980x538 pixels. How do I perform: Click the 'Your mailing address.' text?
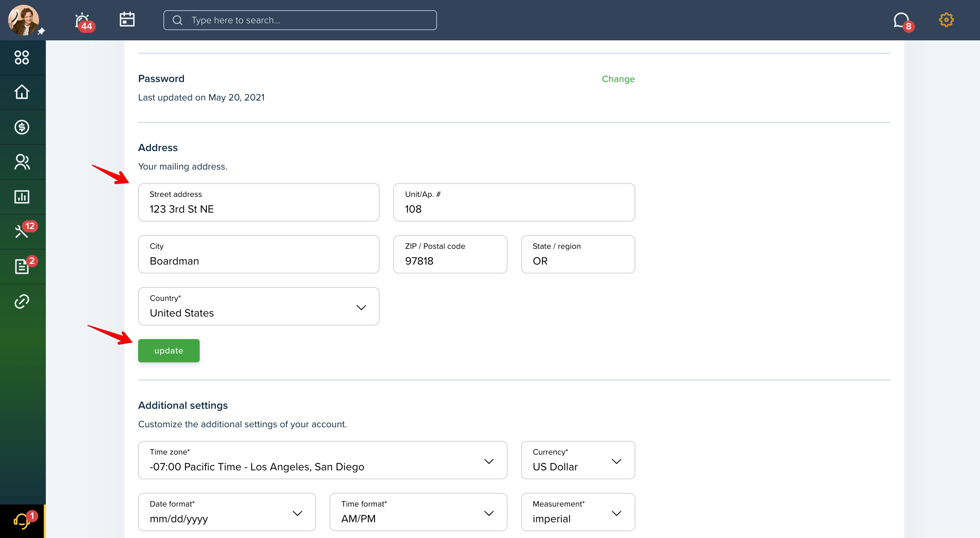183,166
